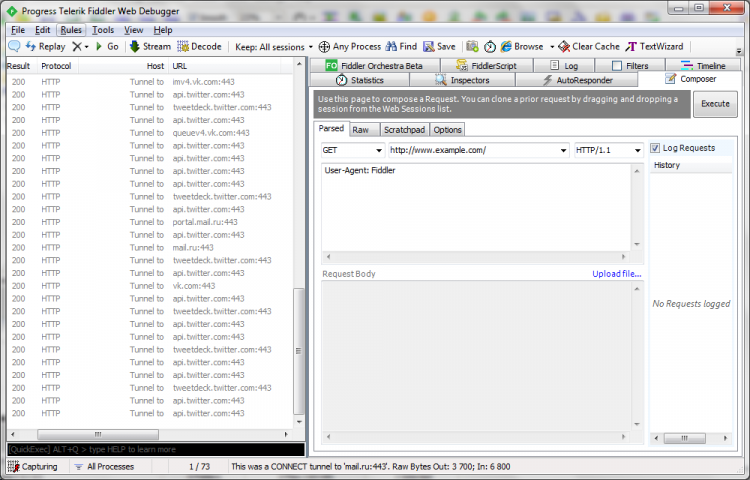The height and width of the screenshot is (480, 750).
Task: Toggle the Decode option
Action: 199,46
